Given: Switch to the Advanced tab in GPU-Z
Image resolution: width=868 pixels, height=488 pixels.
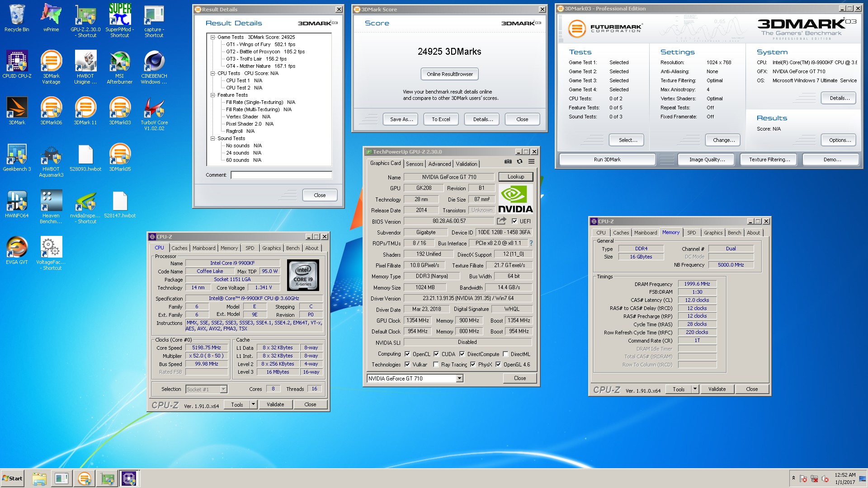Looking at the screenshot, I should click(439, 164).
